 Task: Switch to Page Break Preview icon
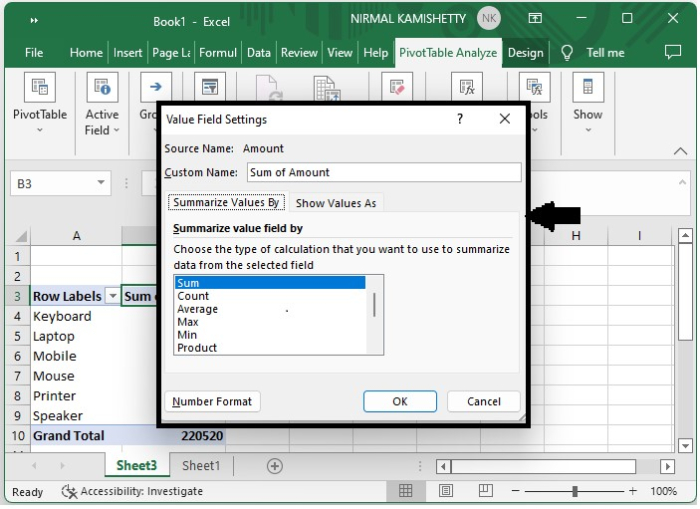(486, 491)
